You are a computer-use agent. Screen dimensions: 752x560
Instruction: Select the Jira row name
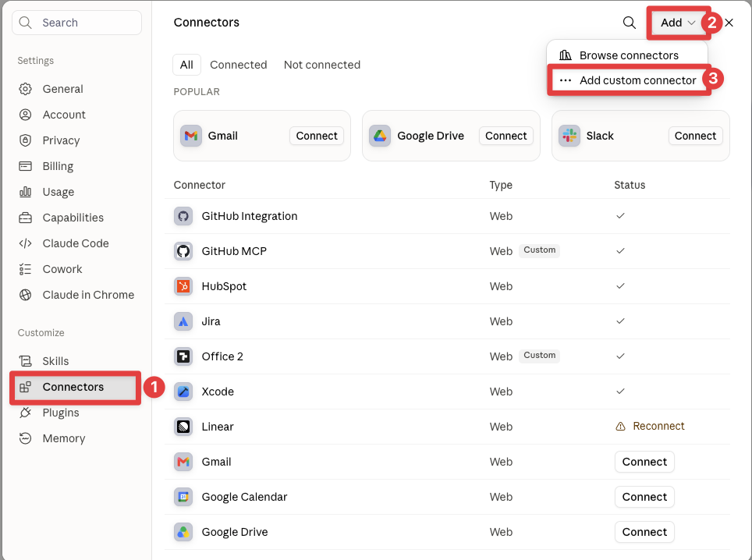click(211, 321)
